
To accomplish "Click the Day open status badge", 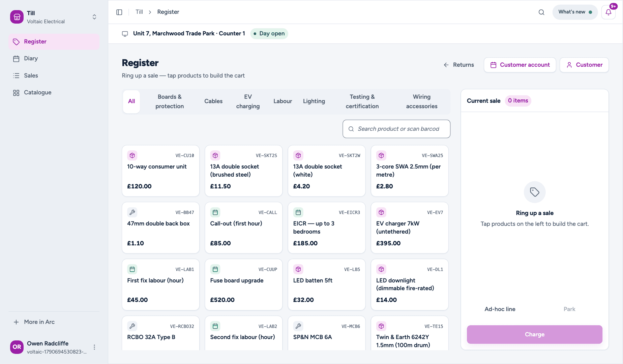I will 269,34.
